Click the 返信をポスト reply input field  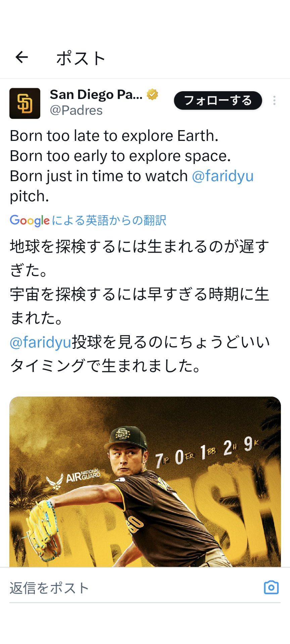[x=134, y=588]
